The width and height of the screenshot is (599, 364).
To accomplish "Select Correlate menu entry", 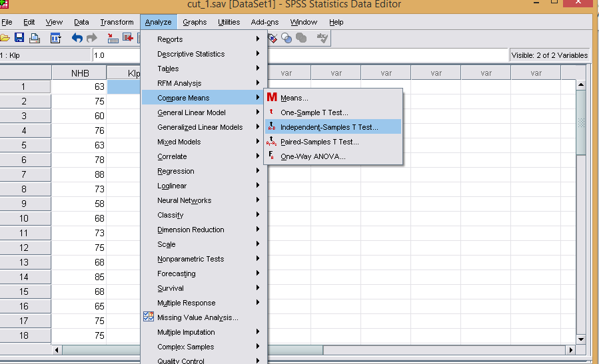I will point(204,156).
